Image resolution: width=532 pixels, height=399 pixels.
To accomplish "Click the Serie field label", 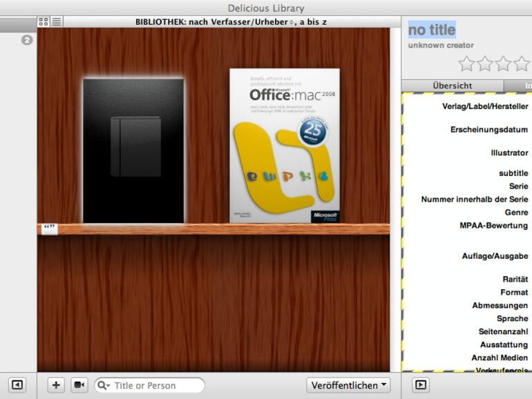I will 518,186.
